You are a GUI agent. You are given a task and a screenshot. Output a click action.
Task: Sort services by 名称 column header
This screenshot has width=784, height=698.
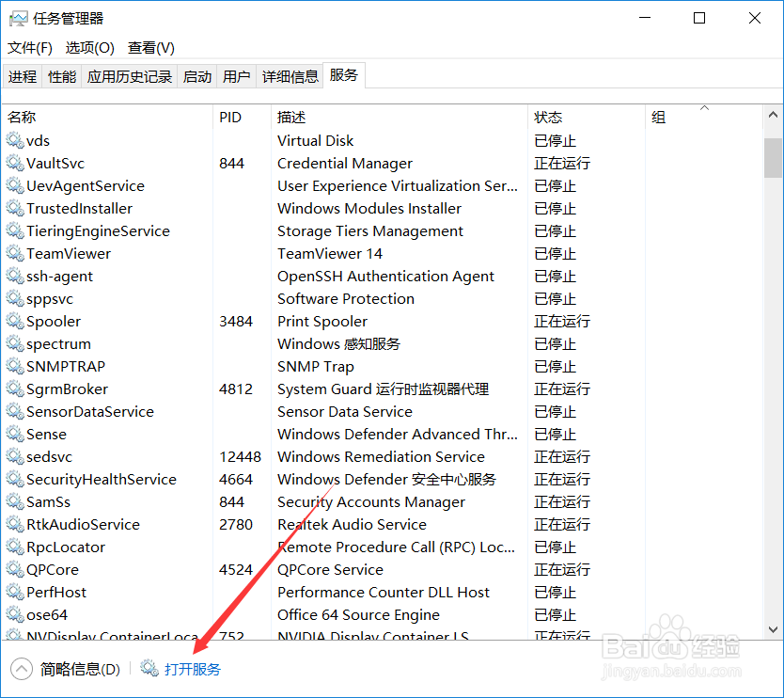click(x=108, y=117)
